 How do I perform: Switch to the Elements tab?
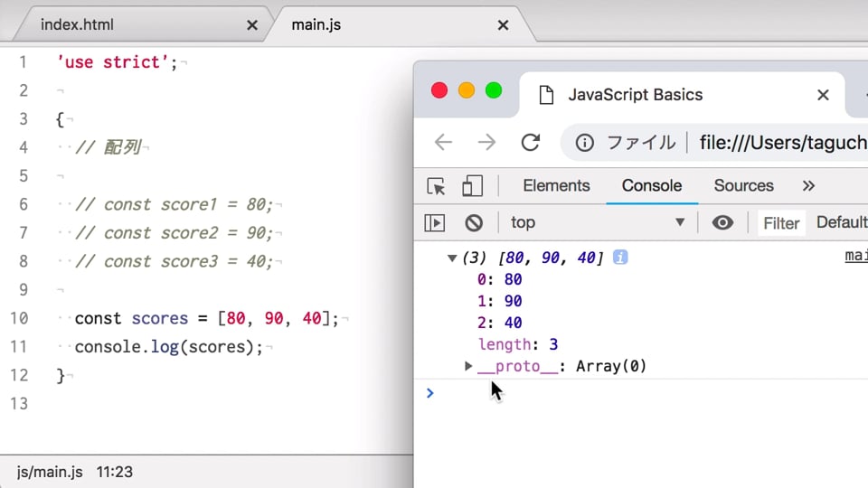(x=556, y=186)
